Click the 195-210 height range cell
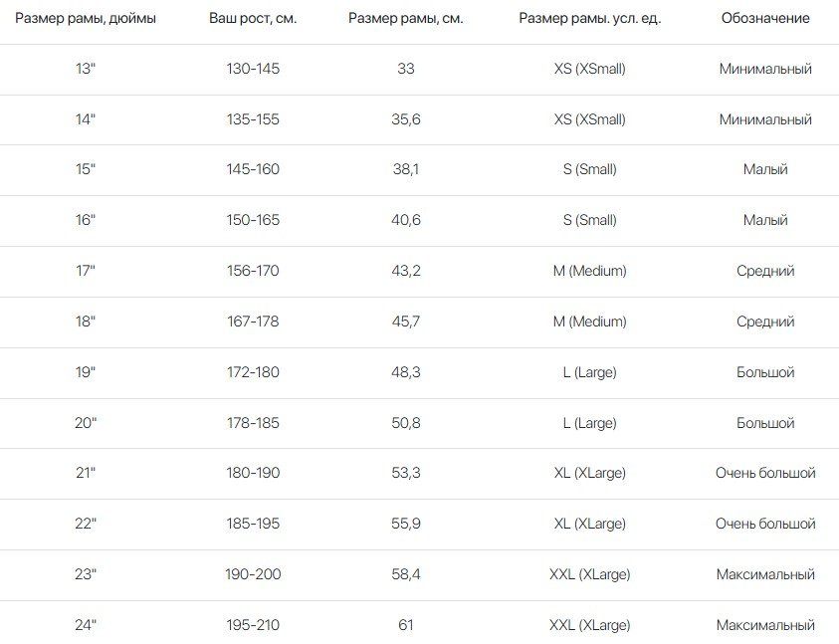 (x=253, y=625)
